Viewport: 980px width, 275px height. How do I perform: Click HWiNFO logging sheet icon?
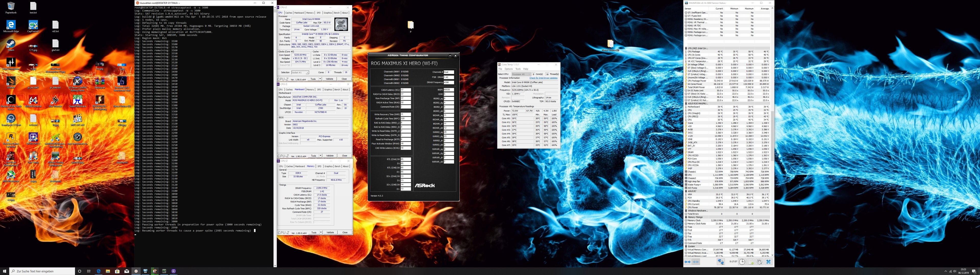751,262
